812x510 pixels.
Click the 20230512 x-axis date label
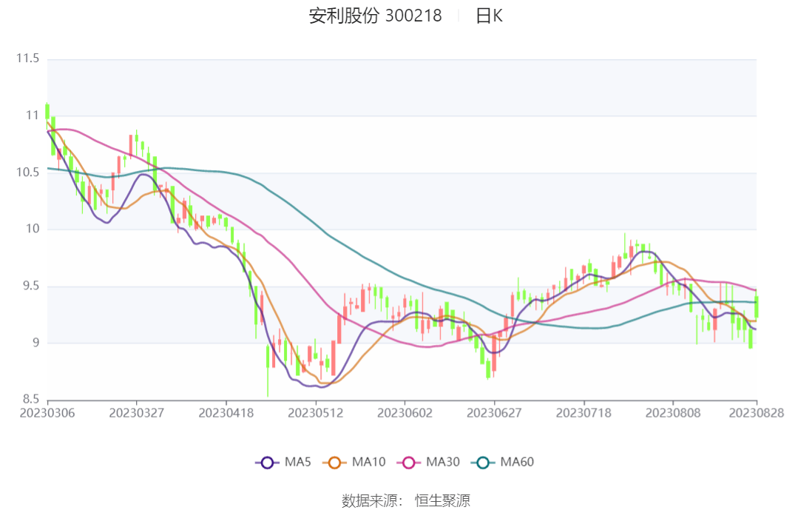tap(316, 413)
